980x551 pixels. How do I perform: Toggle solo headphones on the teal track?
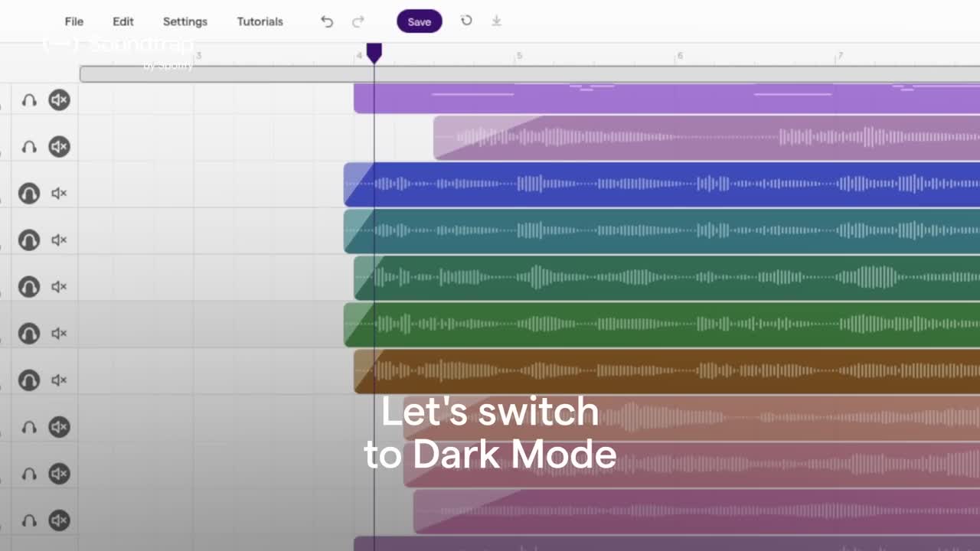point(29,240)
